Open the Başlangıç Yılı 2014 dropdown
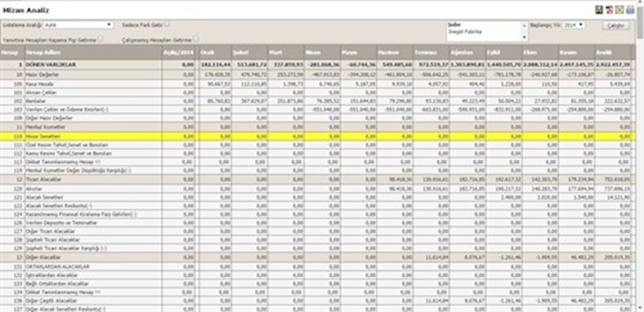Image resolution: width=644 pixels, height=312 pixels. click(x=574, y=25)
